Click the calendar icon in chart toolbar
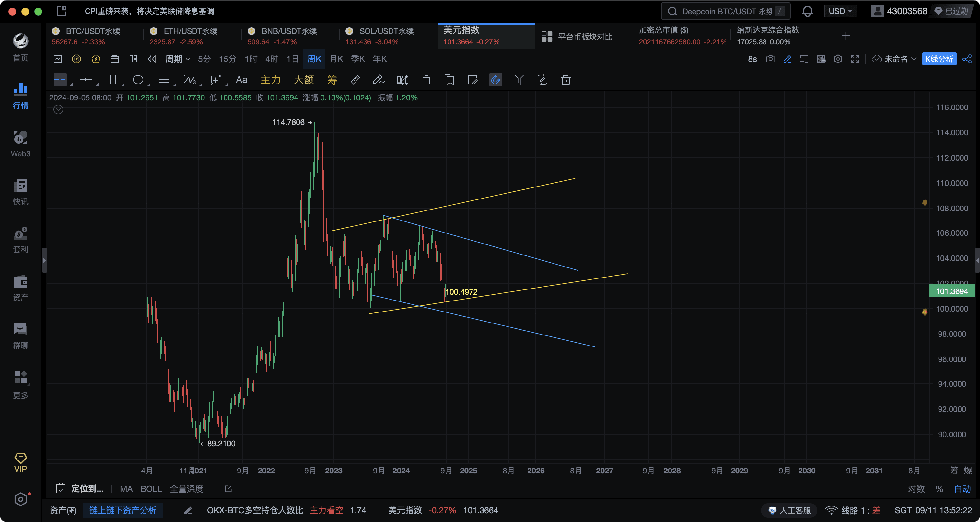 coord(114,59)
